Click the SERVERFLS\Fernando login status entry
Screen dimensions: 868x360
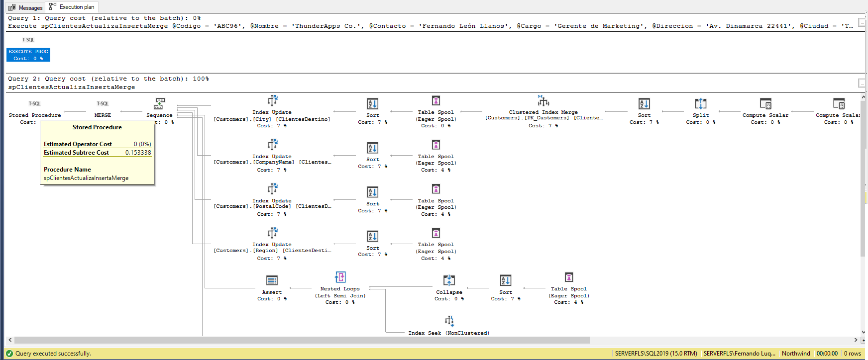pyautogui.click(x=739, y=354)
